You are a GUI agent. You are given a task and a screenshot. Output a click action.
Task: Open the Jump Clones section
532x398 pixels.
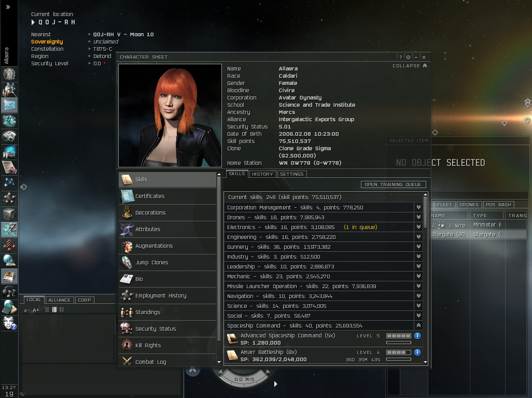point(167,262)
